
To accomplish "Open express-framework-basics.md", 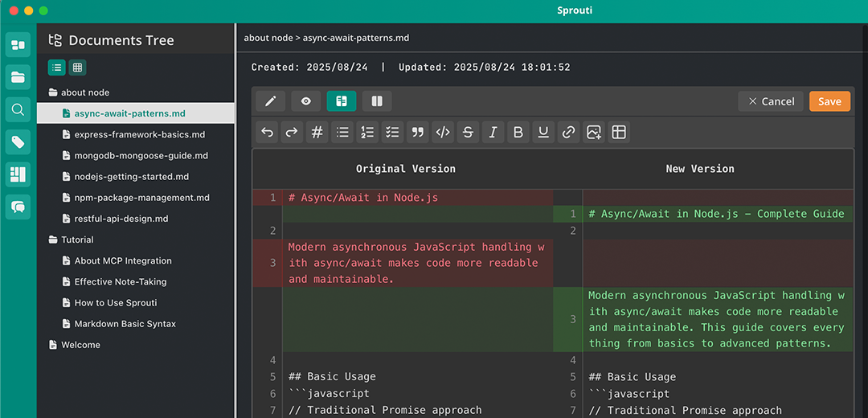I will (139, 134).
